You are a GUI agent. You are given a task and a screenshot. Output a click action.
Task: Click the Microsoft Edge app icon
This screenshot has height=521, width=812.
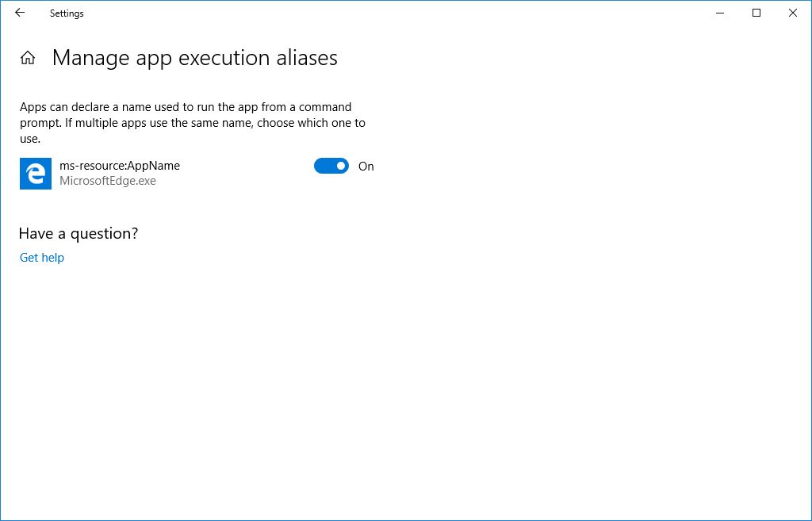point(36,174)
